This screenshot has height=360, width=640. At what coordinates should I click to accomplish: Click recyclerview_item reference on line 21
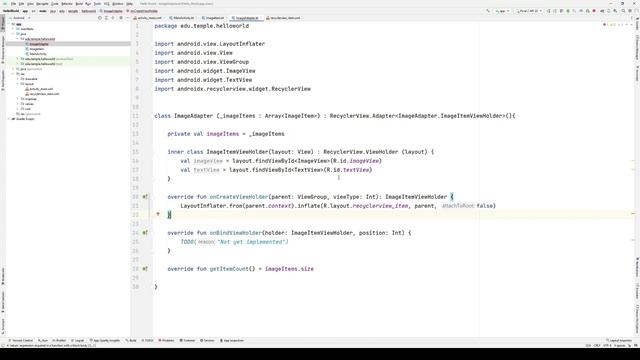[x=380, y=206]
